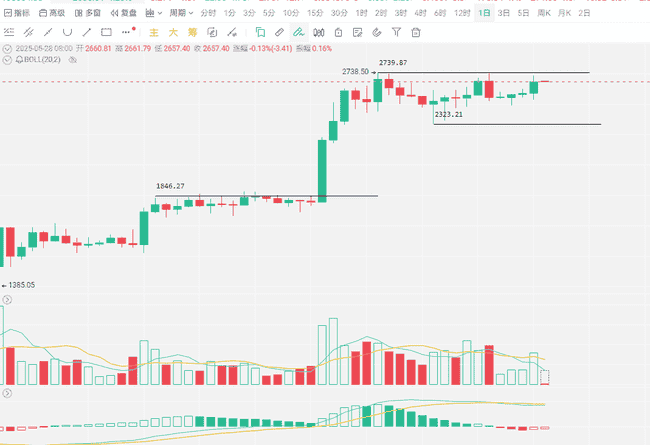Switch to the 1日 timeframe tab
650x445 pixels.
coord(484,13)
